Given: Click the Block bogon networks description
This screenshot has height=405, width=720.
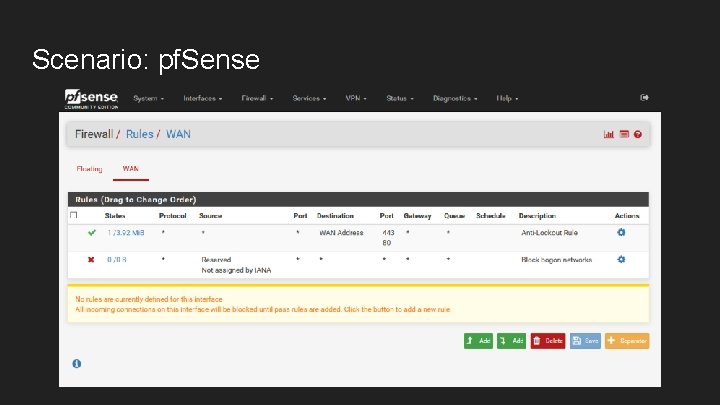Looking at the screenshot, I should pos(557,260).
